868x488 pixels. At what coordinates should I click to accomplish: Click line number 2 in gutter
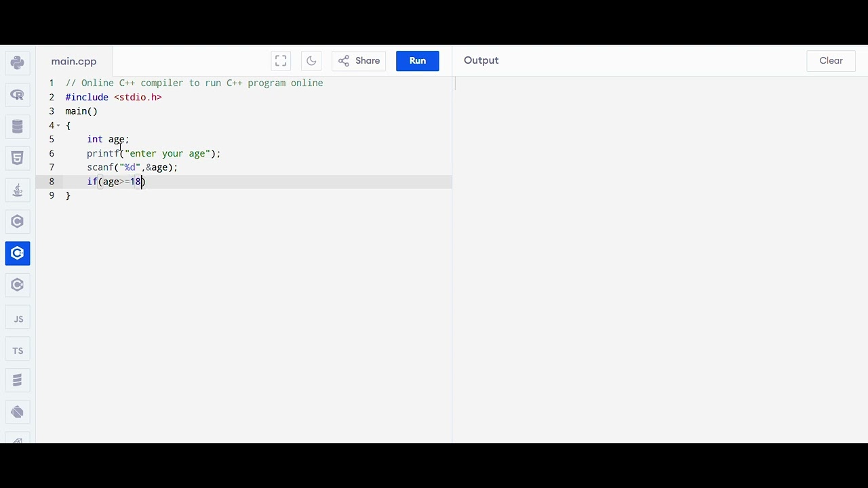click(x=51, y=97)
